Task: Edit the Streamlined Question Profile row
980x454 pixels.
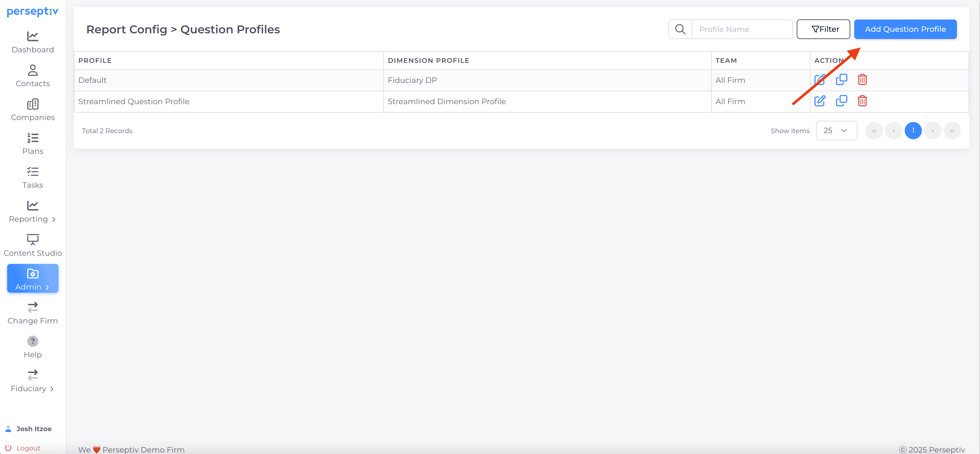Action: coord(819,101)
